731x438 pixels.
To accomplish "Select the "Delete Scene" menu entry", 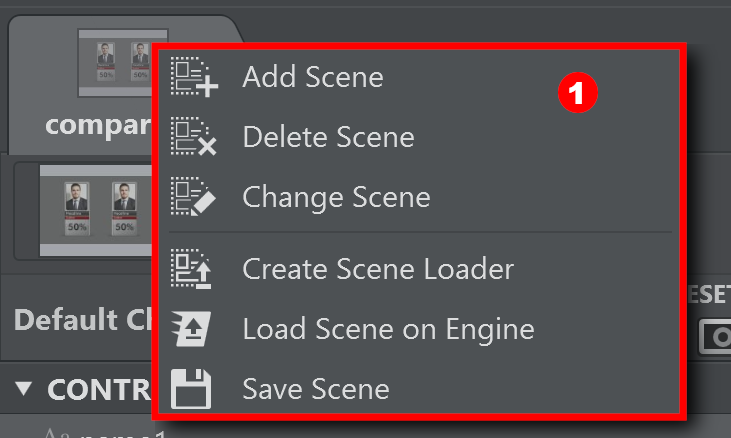I will pos(328,137).
